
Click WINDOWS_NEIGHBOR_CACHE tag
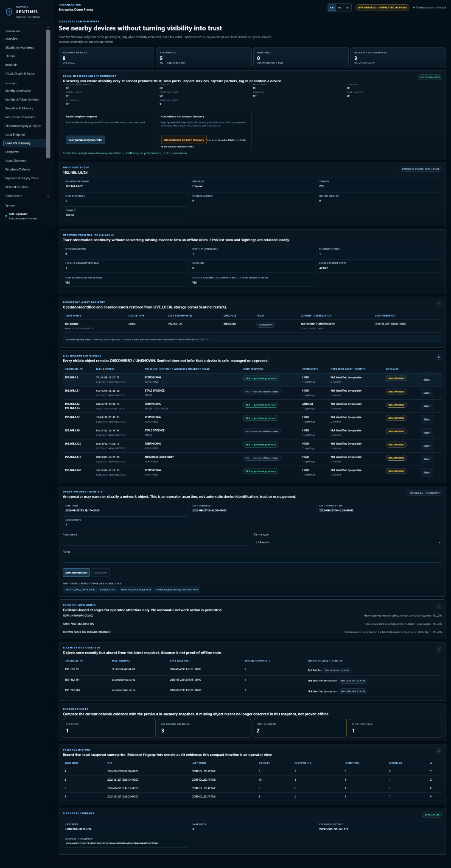click(x=136, y=590)
